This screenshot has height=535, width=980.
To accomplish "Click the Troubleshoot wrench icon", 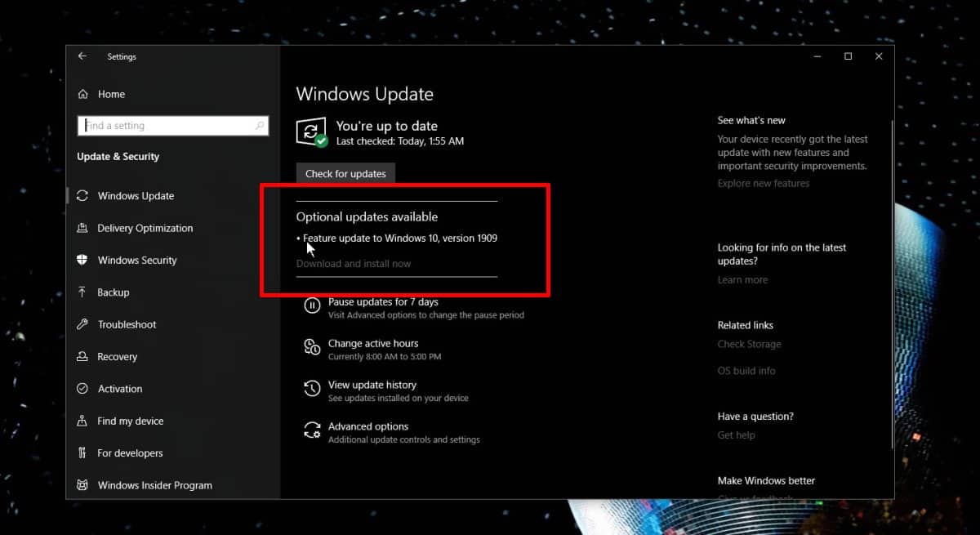I will pyautogui.click(x=82, y=324).
